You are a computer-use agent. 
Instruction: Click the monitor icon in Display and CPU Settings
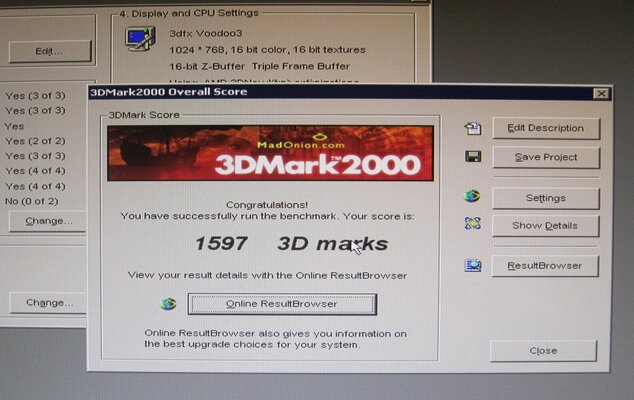click(138, 39)
